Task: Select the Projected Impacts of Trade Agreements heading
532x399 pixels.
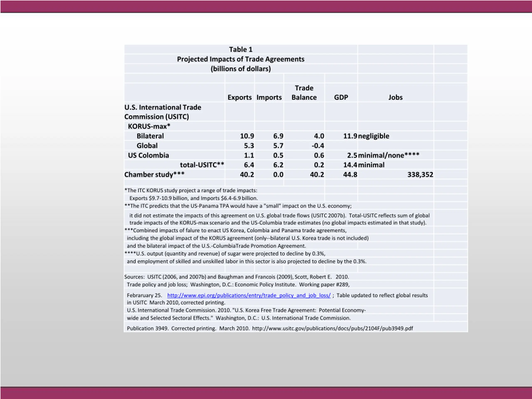Action: coord(241,59)
